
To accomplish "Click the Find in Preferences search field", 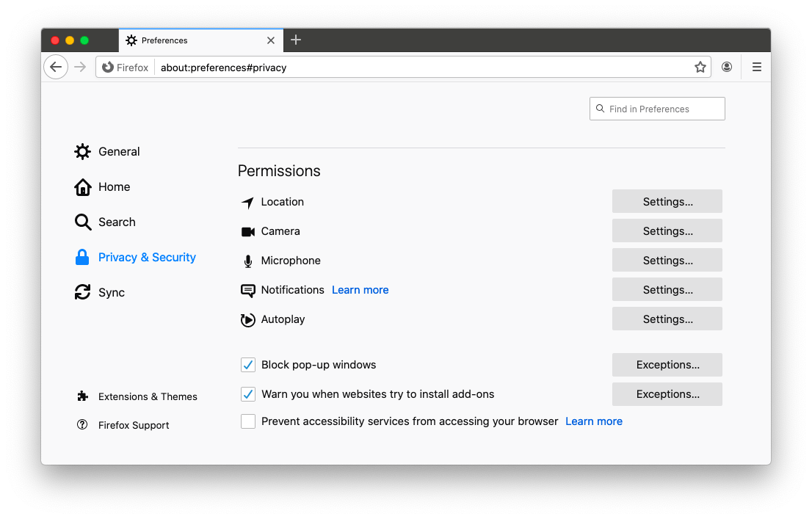I will click(x=656, y=108).
